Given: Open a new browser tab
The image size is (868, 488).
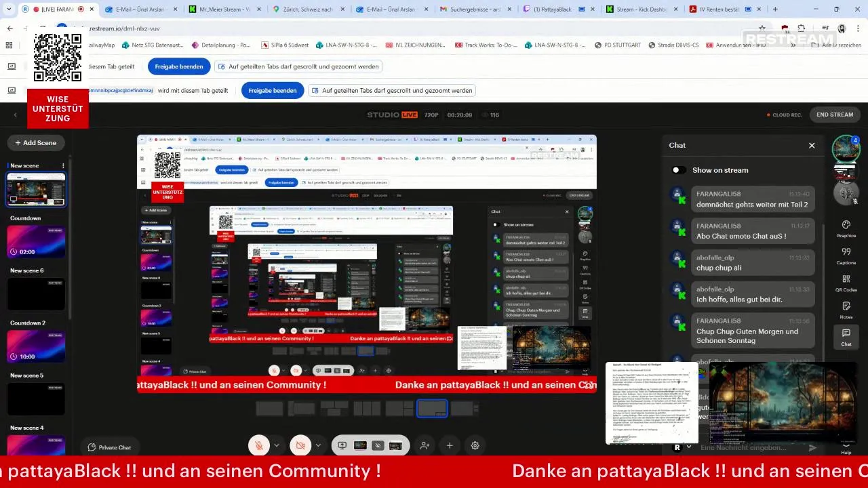Looking at the screenshot, I should tap(775, 9).
